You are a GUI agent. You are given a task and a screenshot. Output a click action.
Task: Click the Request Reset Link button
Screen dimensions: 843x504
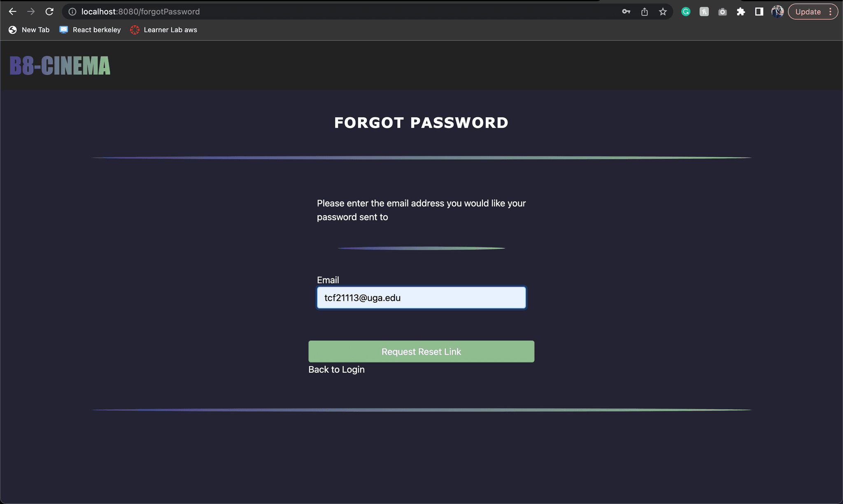tap(421, 351)
